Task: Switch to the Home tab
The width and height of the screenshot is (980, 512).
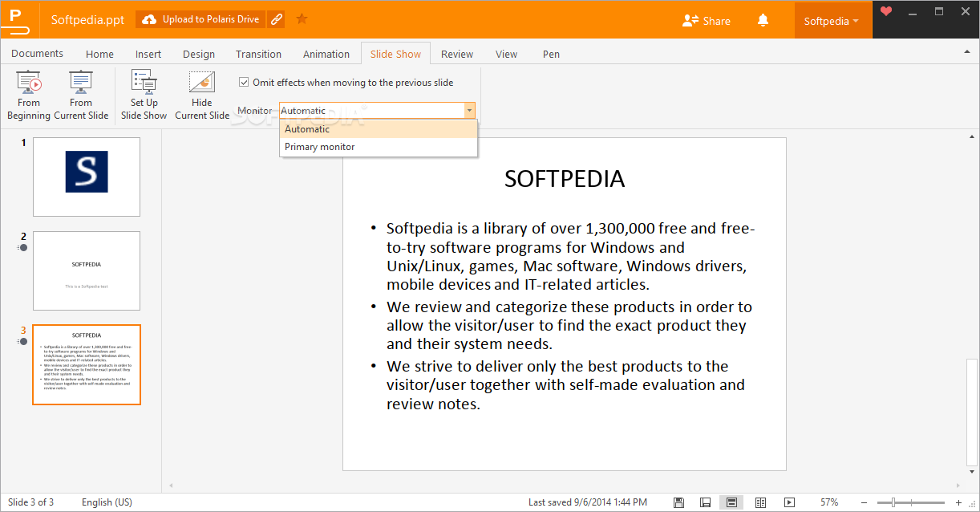Action: tap(99, 54)
